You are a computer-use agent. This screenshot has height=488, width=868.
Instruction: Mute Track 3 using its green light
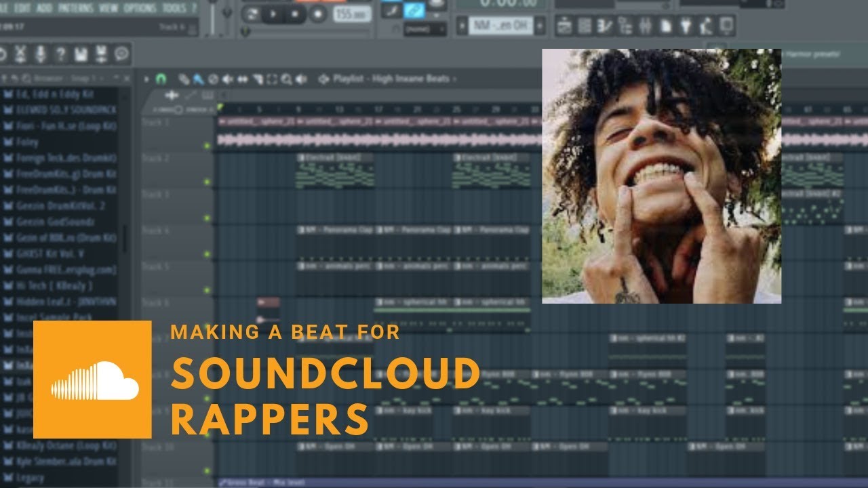pyautogui.click(x=207, y=218)
